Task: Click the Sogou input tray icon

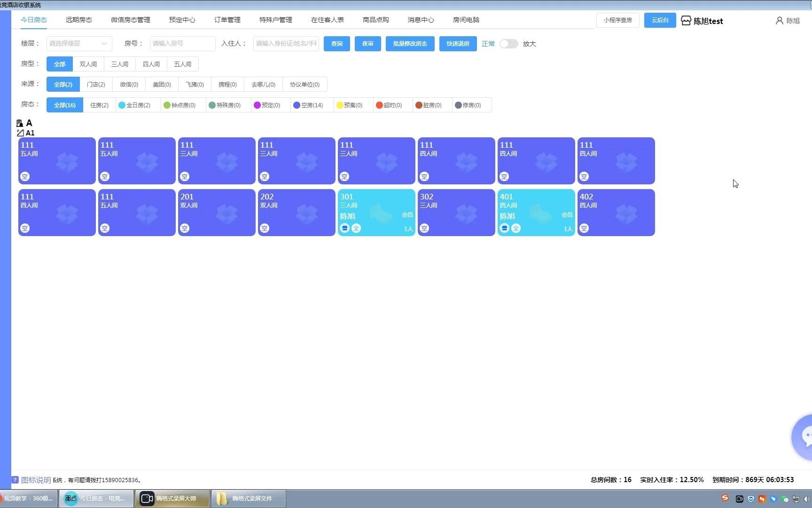Action: (x=725, y=498)
